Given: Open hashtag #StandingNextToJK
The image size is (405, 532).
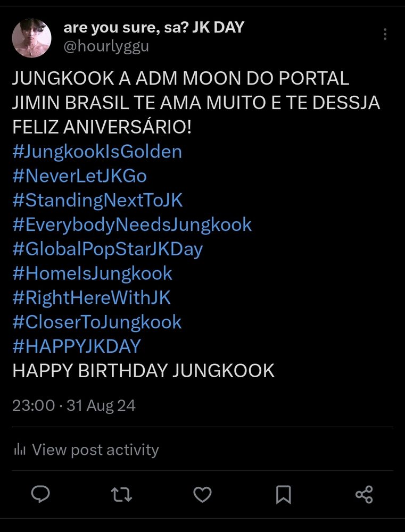Looking at the screenshot, I should click(97, 201).
